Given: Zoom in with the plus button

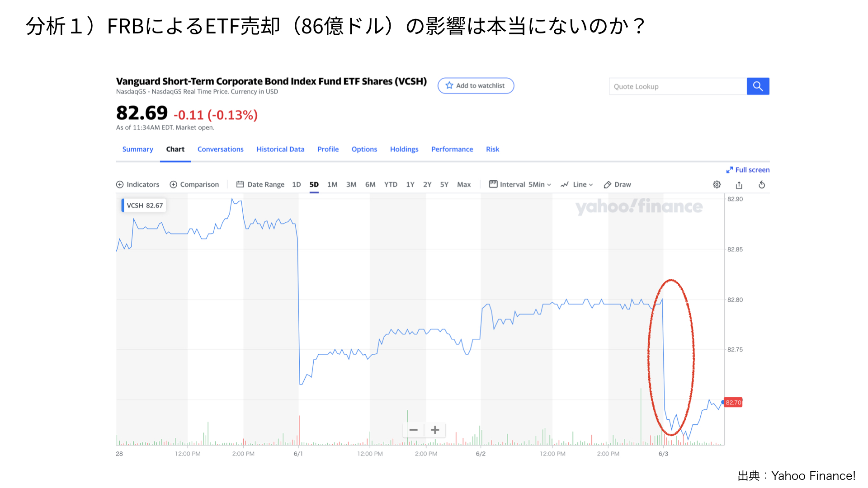Looking at the screenshot, I should [435, 430].
